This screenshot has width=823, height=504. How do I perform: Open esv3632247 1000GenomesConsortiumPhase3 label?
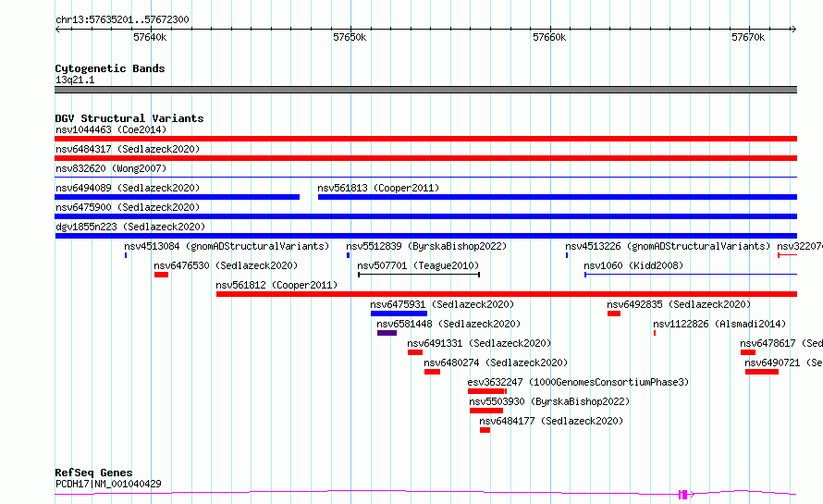pos(578,382)
